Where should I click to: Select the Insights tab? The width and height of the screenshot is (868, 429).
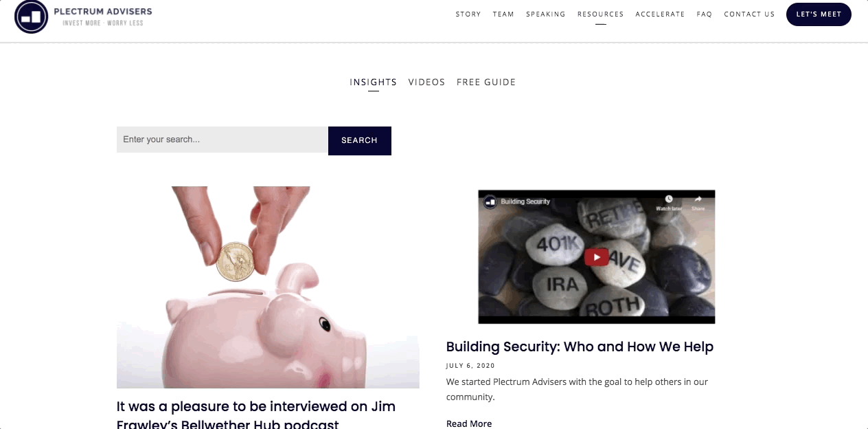(x=374, y=82)
